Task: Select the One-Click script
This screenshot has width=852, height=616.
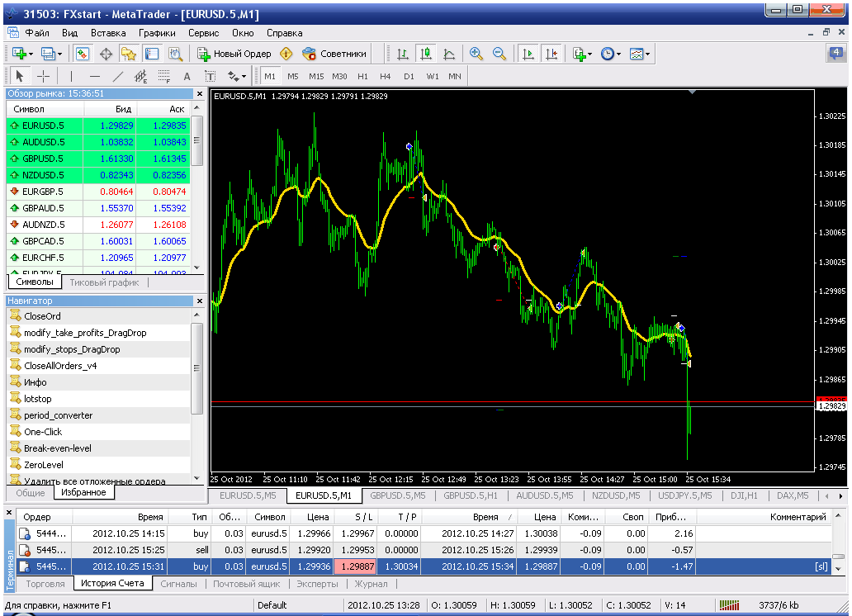Action: point(99,432)
